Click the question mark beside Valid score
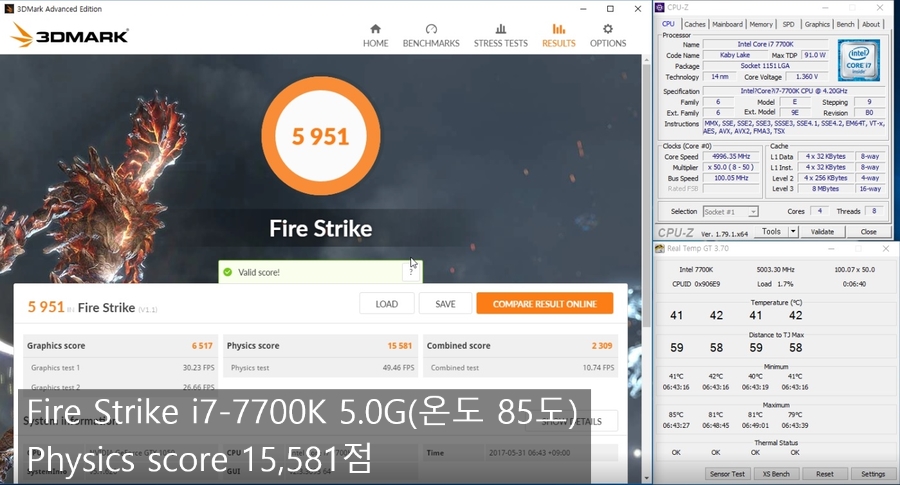Image resolution: width=900 pixels, height=485 pixels. pyautogui.click(x=411, y=271)
